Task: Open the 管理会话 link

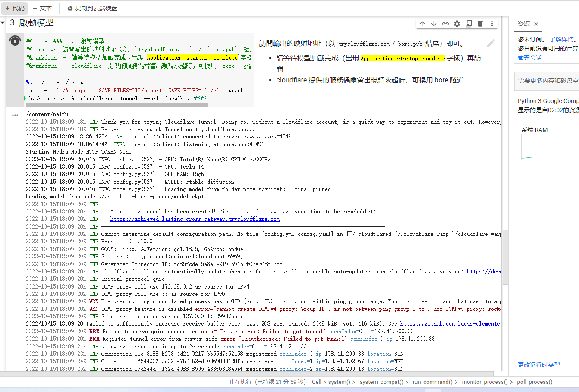Action: click(x=530, y=57)
